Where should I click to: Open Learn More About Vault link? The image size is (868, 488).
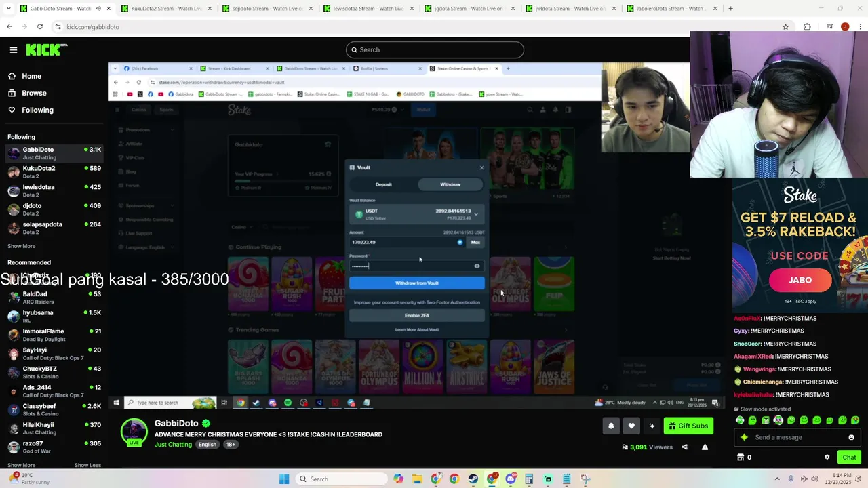pos(417,329)
